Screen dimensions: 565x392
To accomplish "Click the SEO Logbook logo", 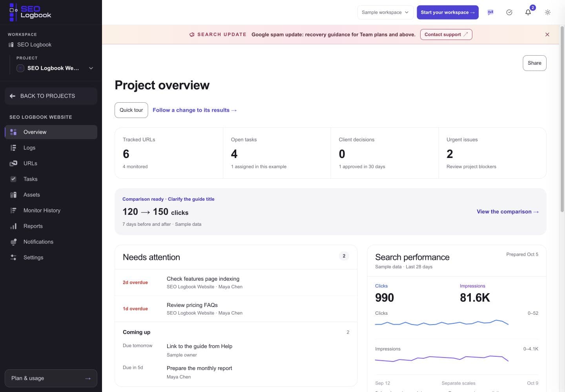I will point(31,12).
